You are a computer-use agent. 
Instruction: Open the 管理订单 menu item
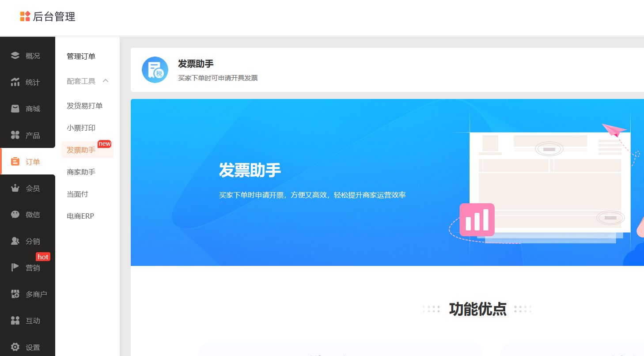tap(81, 56)
